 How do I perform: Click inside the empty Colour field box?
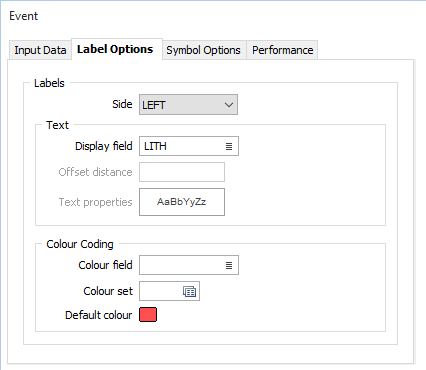point(189,265)
